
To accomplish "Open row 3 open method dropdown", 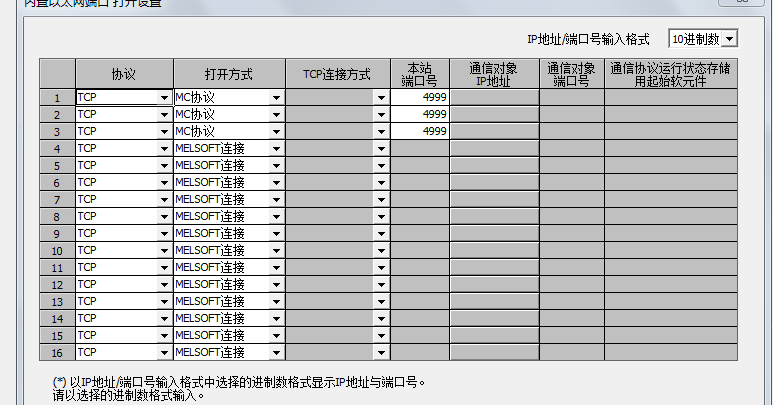I will pos(275,132).
